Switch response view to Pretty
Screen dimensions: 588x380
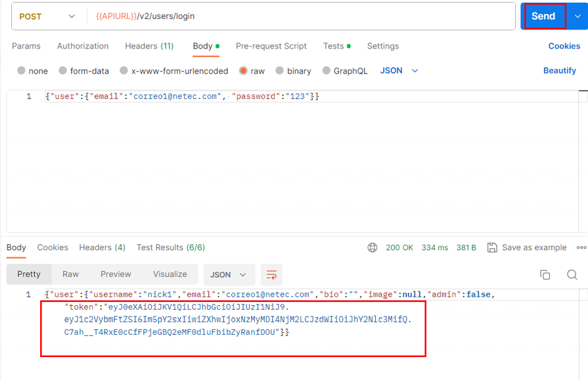coord(29,274)
